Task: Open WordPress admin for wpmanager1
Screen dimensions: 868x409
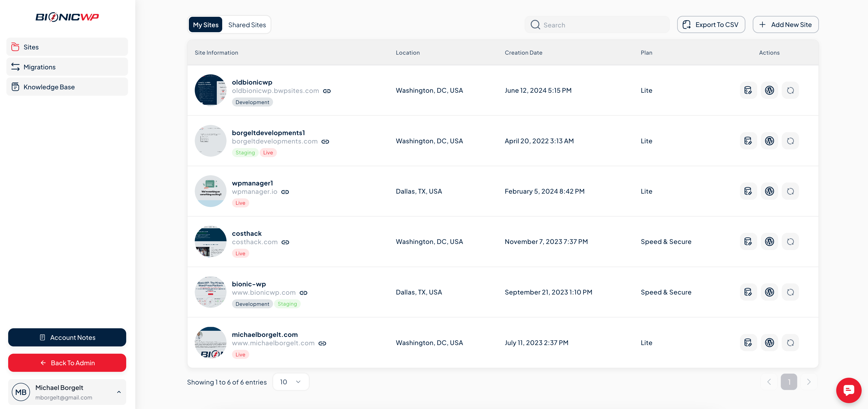Action: [769, 191]
